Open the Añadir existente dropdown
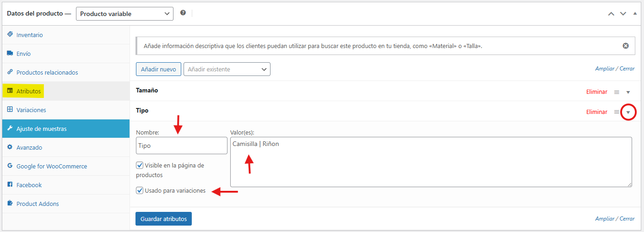Viewport: 644px width, 232px height. [227, 69]
